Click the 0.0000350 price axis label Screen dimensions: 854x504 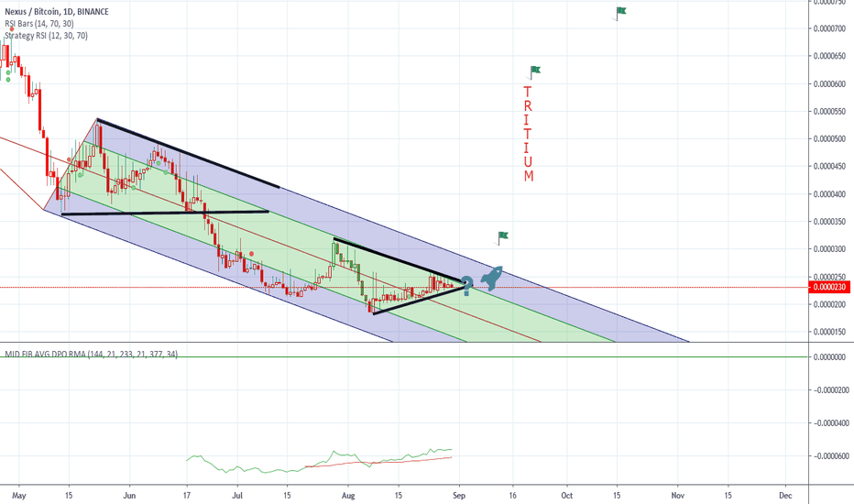(829, 221)
